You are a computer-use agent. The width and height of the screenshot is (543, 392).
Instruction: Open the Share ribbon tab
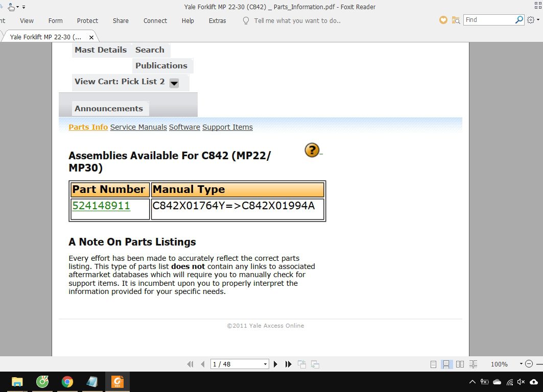click(121, 21)
